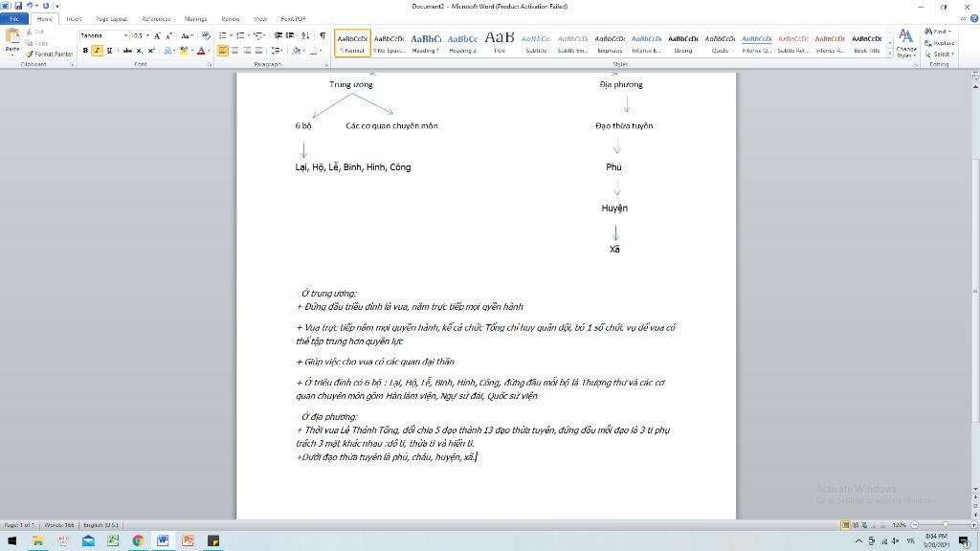This screenshot has width=980, height=551.
Task: Click the vertical scrollbar down arrow
Action: [975, 489]
